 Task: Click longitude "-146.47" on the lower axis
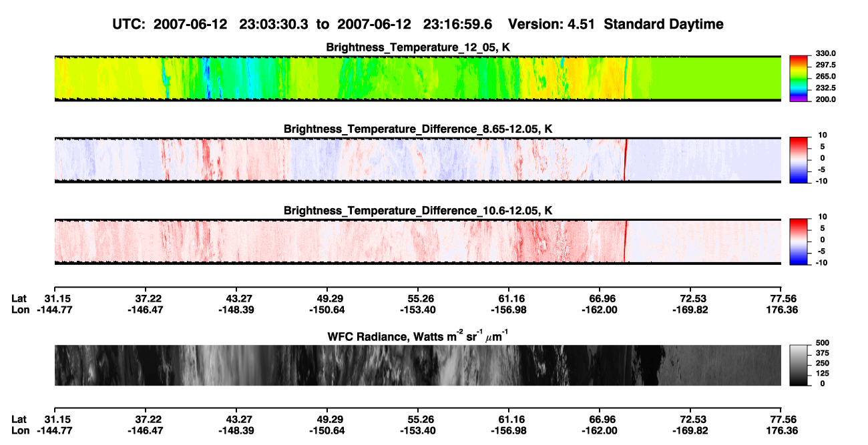pyautogui.click(x=146, y=432)
